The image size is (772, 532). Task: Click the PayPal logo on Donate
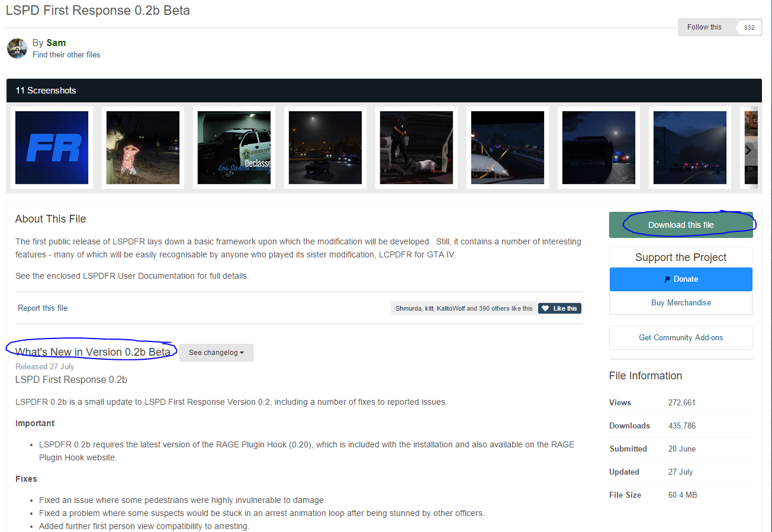[x=667, y=279]
